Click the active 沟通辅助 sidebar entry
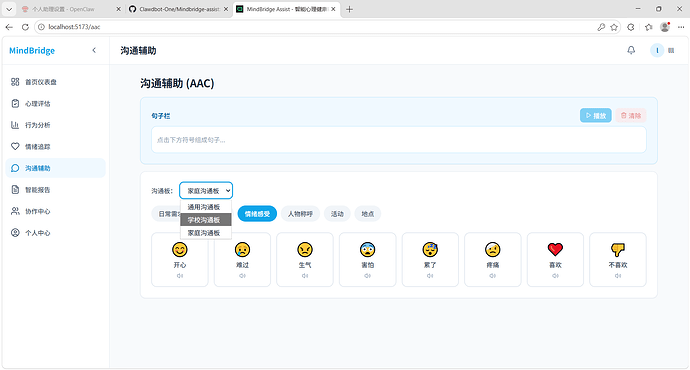690x370 pixels. coord(55,168)
